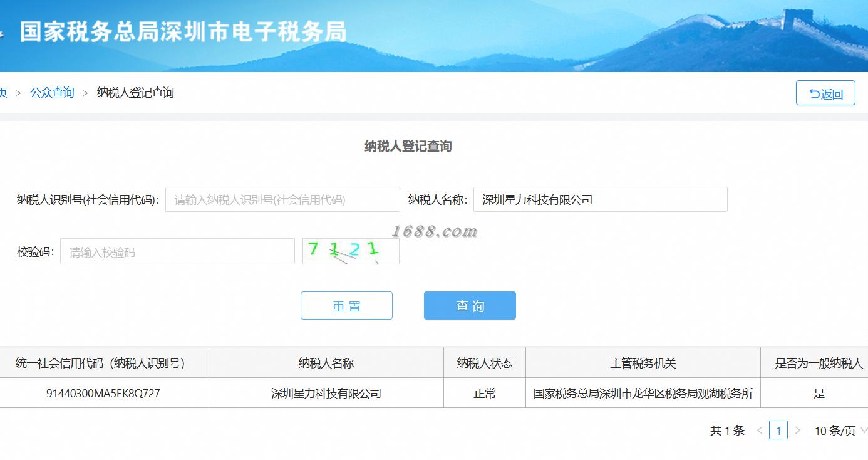Image resolution: width=868 pixels, height=460 pixels.
Task: Click the 深圳星力科技有限公司 table cell
Action: click(x=326, y=394)
